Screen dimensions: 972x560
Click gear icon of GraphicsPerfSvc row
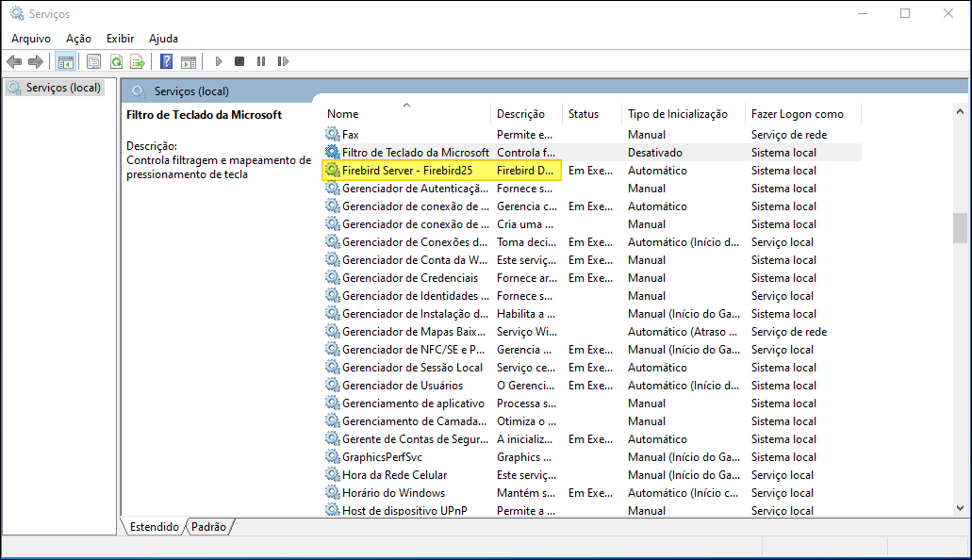click(332, 457)
